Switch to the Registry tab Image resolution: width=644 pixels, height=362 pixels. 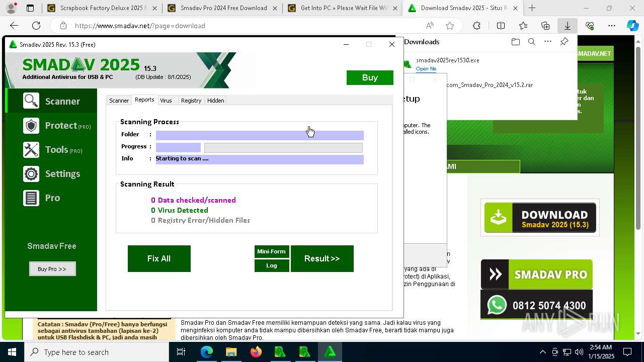point(191,101)
